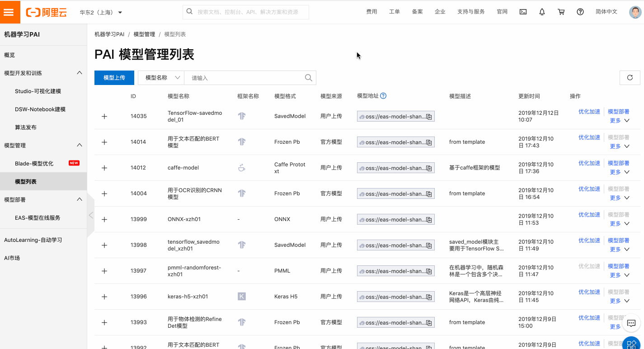Image resolution: width=644 pixels, height=349 pixels.
Task: Open the shopping cart icon
Action: tap(561, 11)
